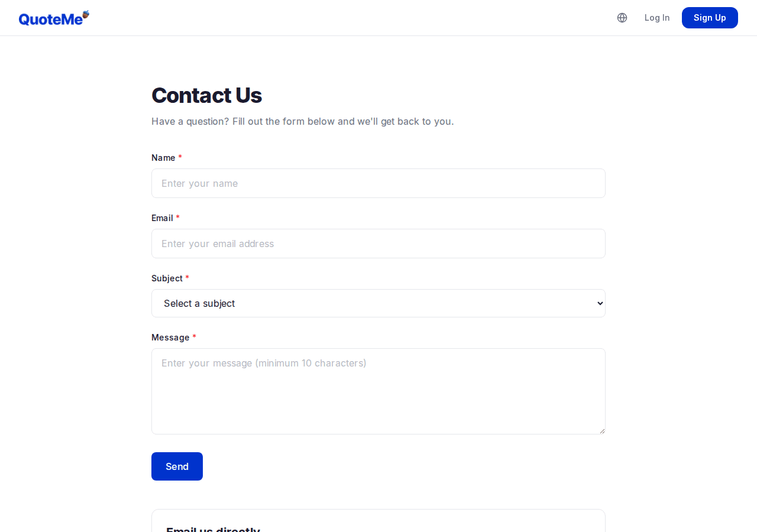Click the 'Enter your email address' placeholder field
Viewport: 757px width, 532px height.
378,244
